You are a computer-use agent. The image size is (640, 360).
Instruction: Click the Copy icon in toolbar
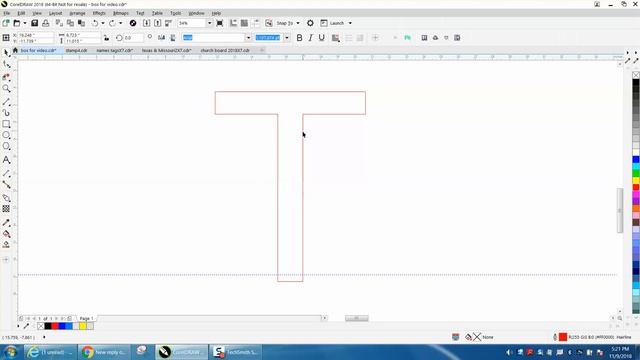tap(70, 23)
